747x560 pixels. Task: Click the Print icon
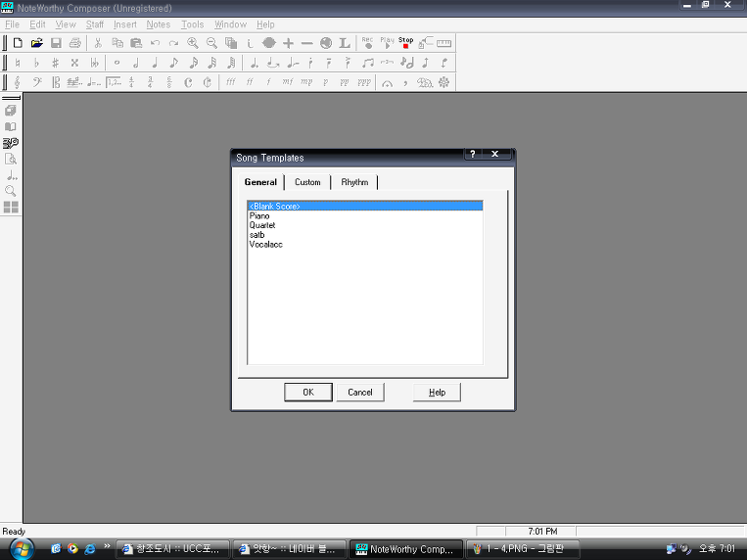74,43
